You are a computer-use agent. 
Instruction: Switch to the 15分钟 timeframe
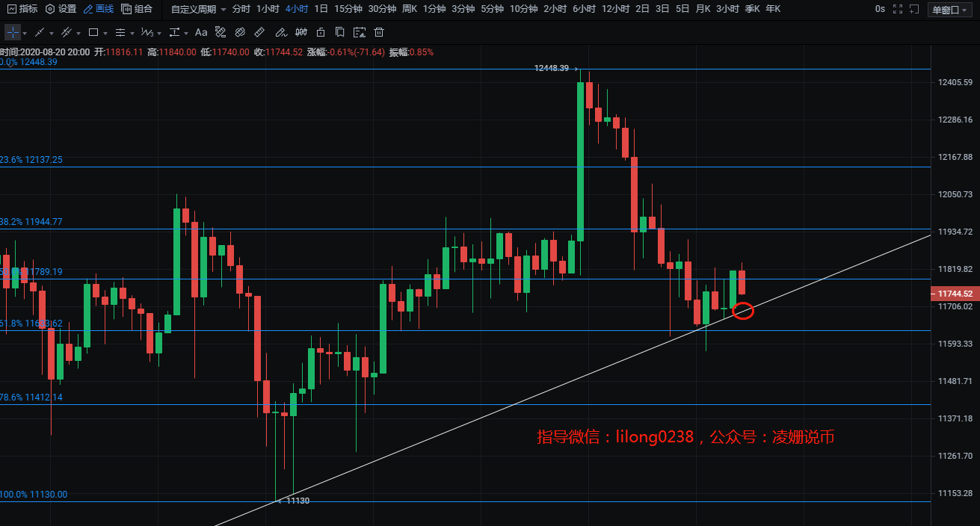point(348,9)
